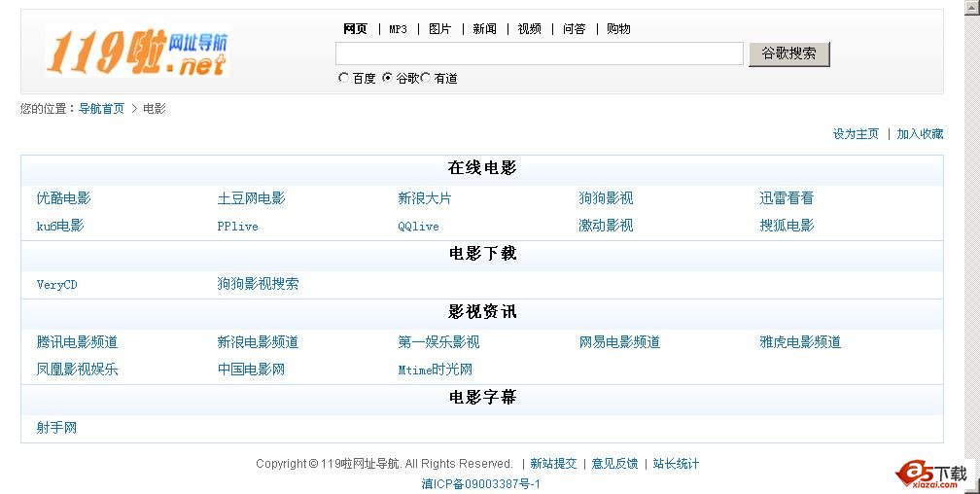The image size is (980, 494).
Task: Open the 问答 search tab
Action: pos(575,29)
